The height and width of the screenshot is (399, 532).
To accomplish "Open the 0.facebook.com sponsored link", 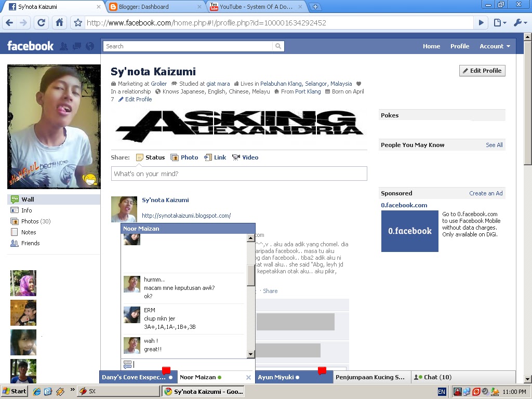I will point(404,205).
